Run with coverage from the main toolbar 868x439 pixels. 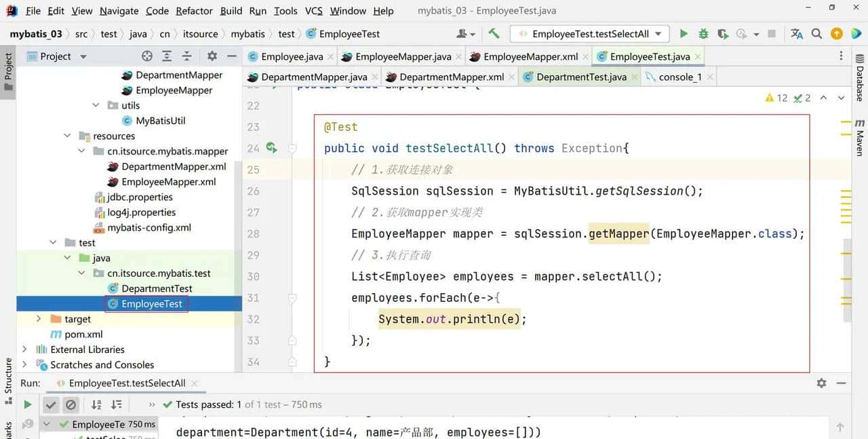tap(723, 34)
